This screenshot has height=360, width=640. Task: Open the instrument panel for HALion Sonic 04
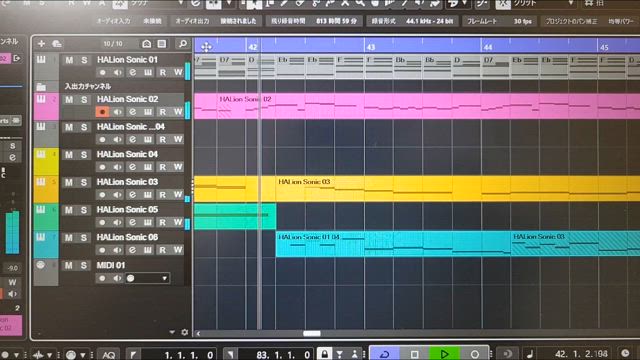coord(148,167)
